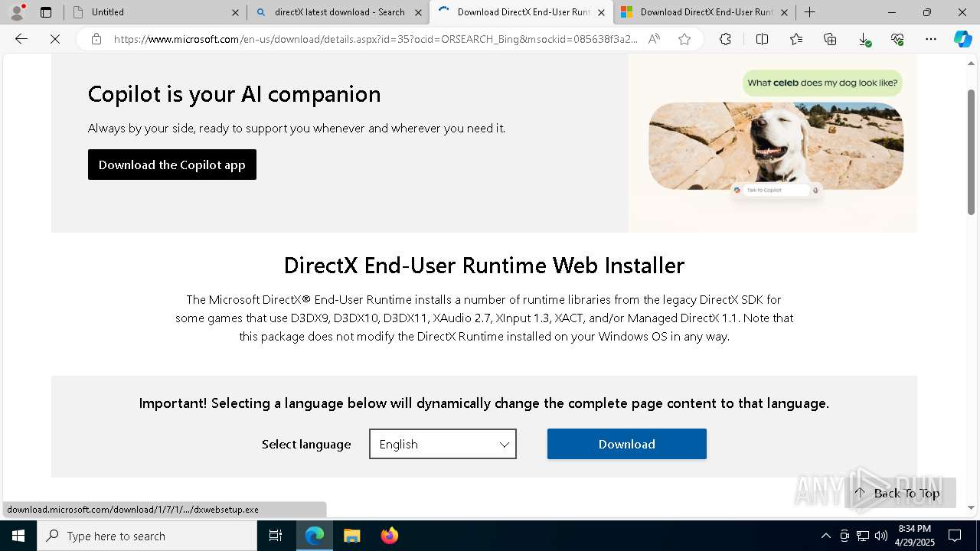Close the Untitled tab
980x551 pixels.
point(235,12)
